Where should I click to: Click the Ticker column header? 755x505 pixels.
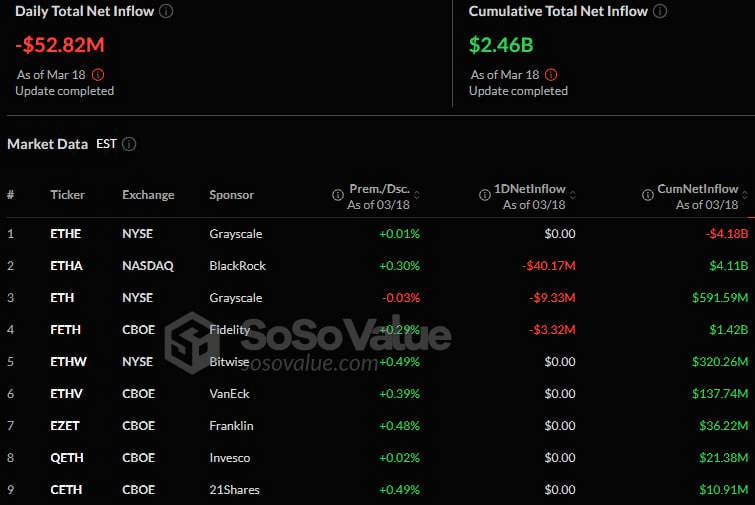[67, 195]
